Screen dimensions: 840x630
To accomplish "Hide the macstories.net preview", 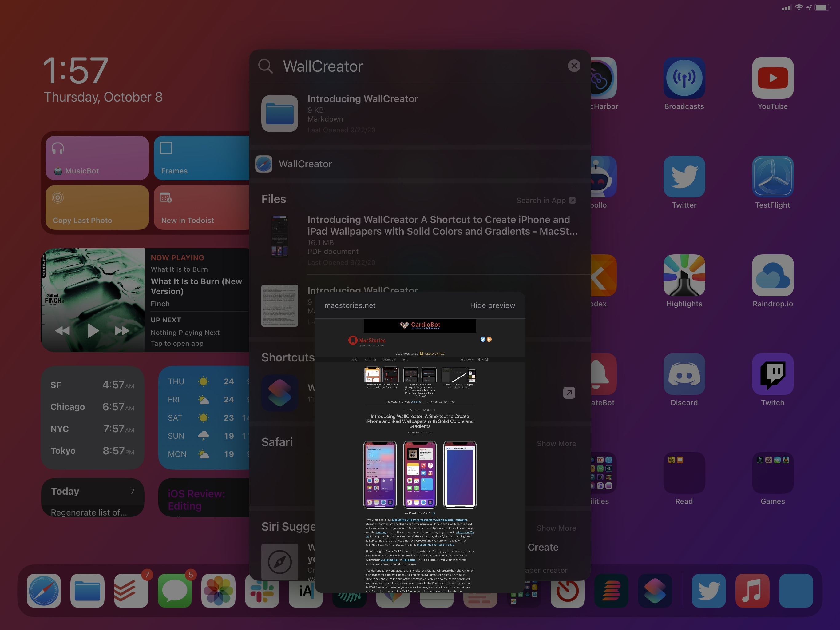I will [x=492, y=305].
